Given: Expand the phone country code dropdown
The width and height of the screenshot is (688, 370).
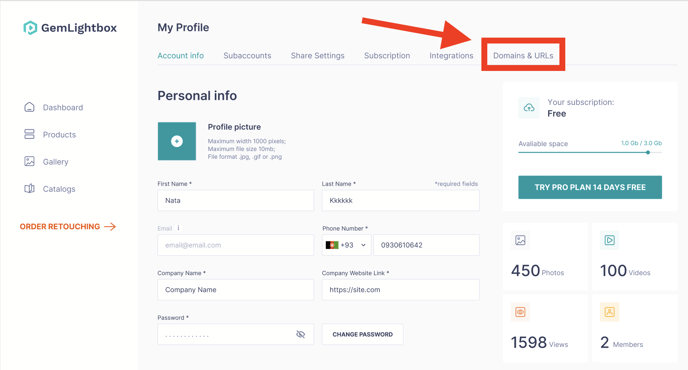Looking at the screenshot, I should [x=347, y=245].
